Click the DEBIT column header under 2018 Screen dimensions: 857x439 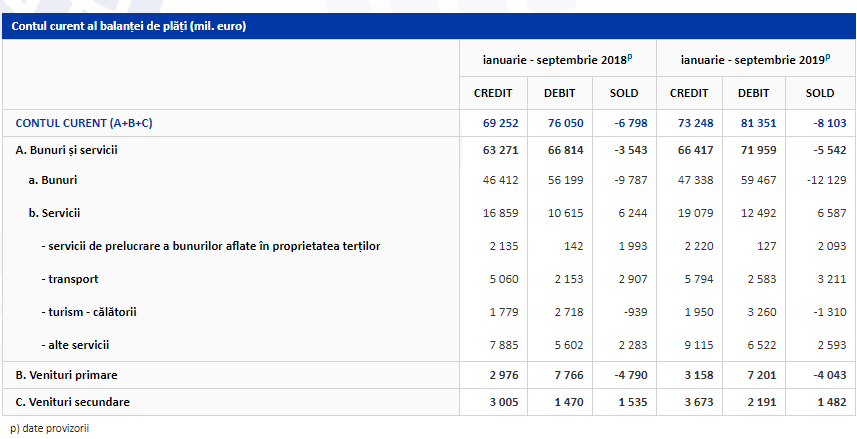[560, 93]
